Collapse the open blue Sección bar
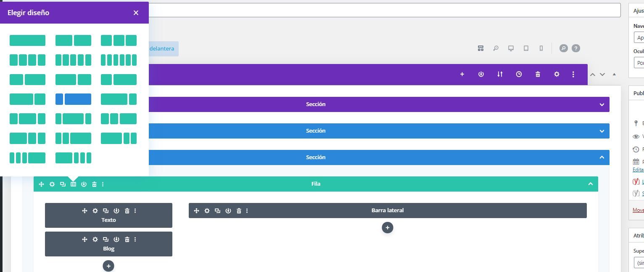644x272 pixels. click(602, 157)
